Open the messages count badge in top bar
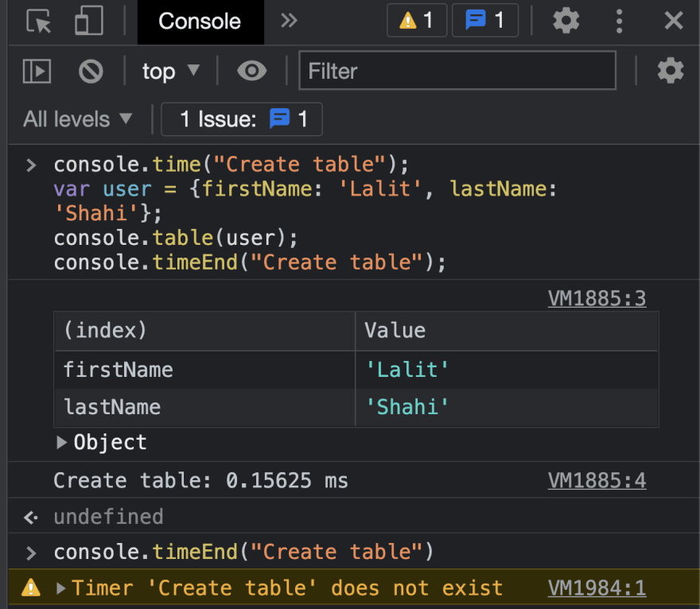 [x=484, y=20]
